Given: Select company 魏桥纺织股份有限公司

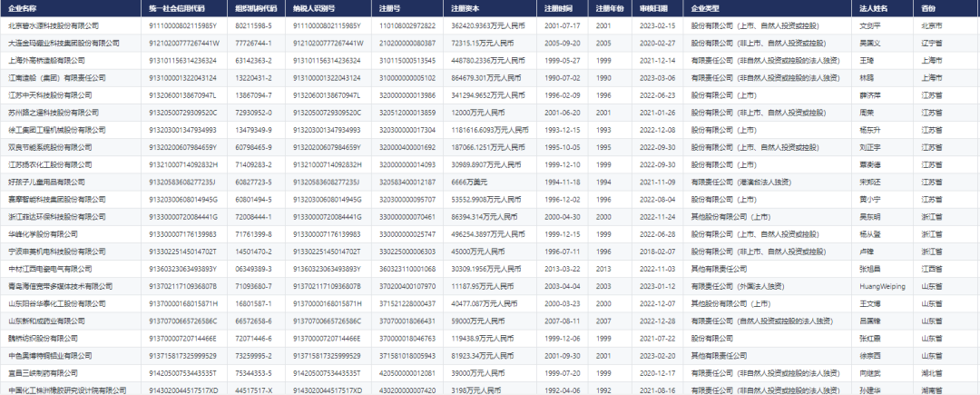Looking at the screenshot, I should (x=44, y=338).
